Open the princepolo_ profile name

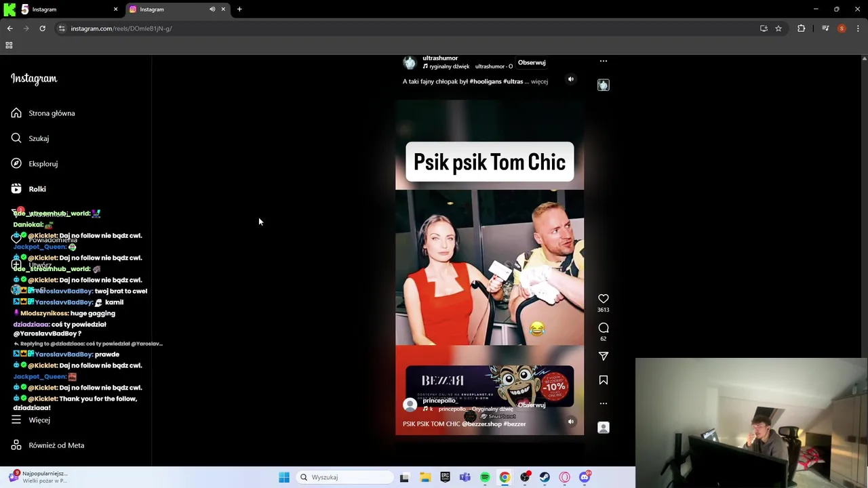tap(439, 401)
